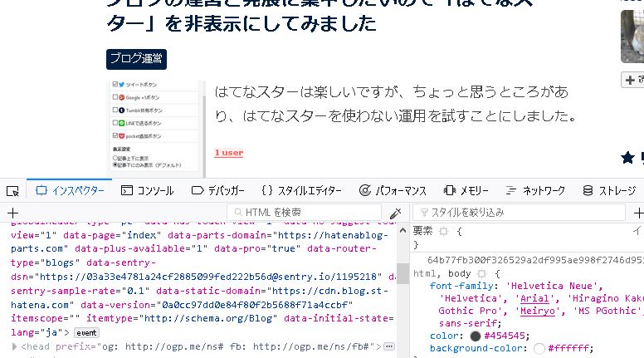
Task: Open the メモリー tab
Action: [466, 191]
